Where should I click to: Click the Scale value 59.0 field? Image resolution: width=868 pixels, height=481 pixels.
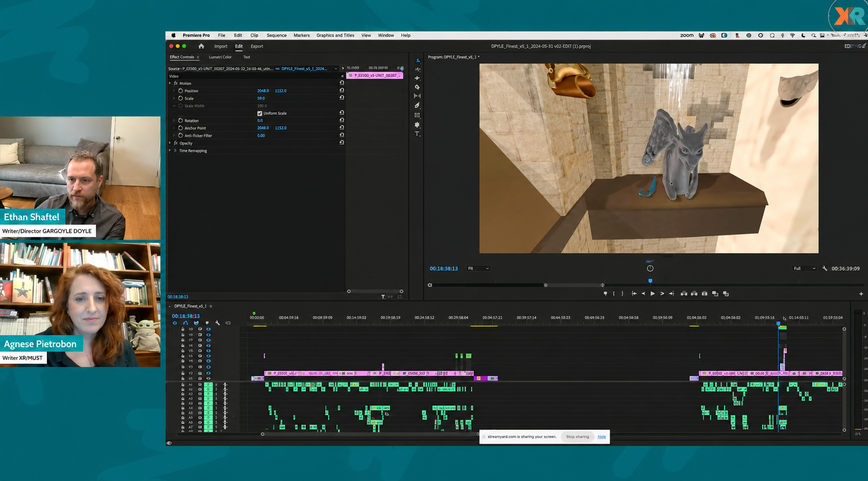coord(261,98)
